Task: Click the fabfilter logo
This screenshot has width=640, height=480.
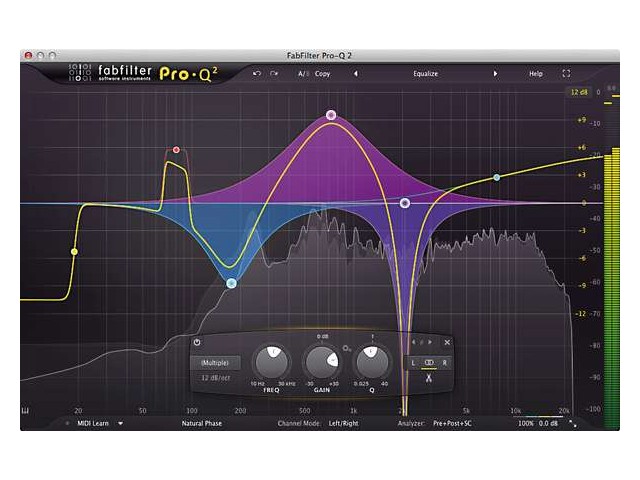Action: [x=110, y=73]
